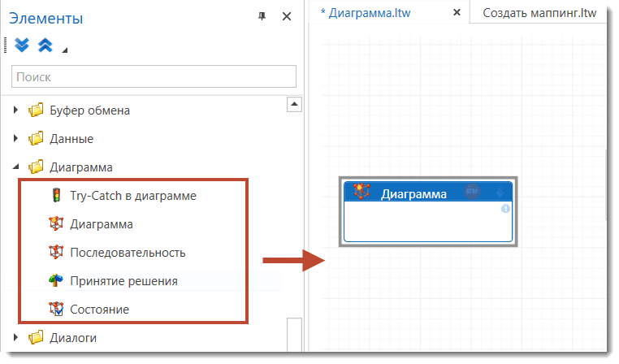619x364 pixels.
Task: Collapse the Диаграмма folder
Action: 16,167
